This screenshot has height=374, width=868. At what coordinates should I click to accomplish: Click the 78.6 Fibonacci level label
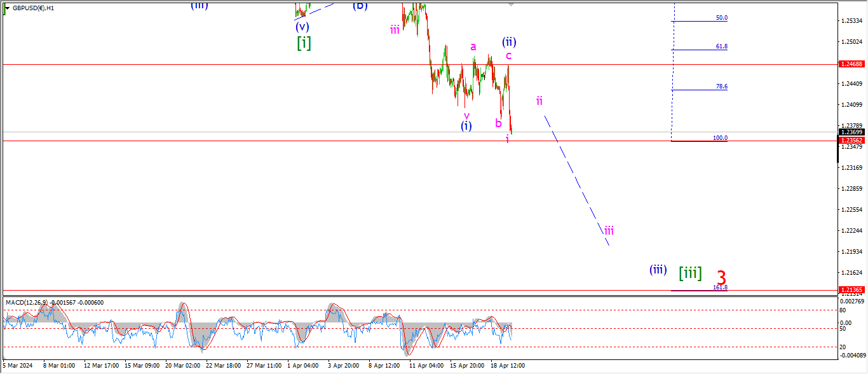click(721, 87)
